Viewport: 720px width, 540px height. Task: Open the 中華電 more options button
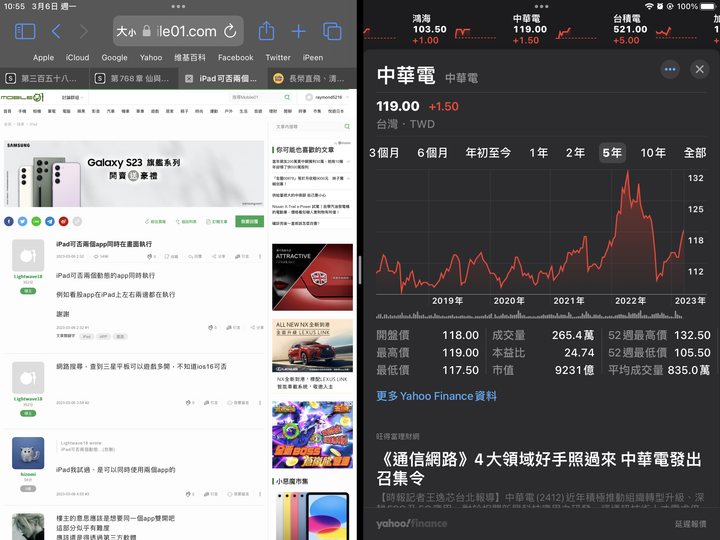coord(670,69)
